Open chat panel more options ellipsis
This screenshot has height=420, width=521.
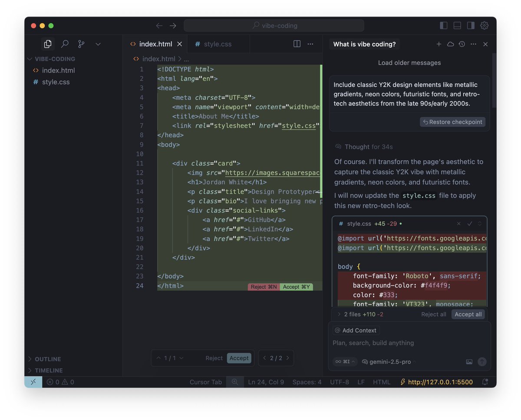(x=473, y=44)
